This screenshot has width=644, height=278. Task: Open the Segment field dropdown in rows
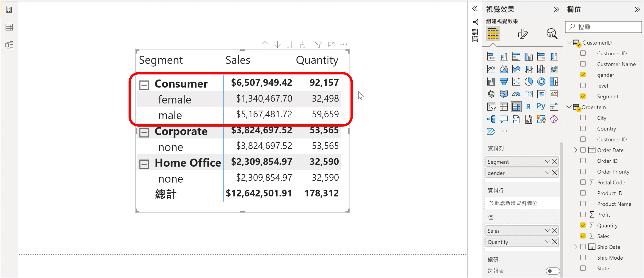547,162
